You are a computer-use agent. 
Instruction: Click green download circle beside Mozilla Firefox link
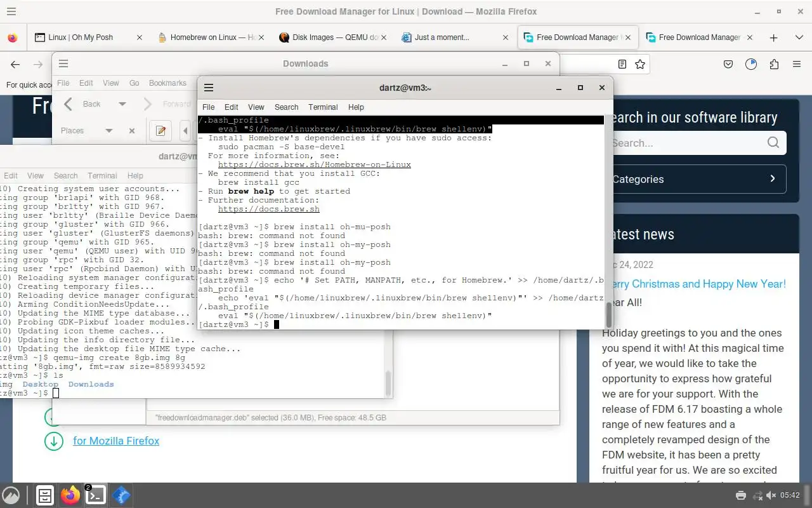54,441
